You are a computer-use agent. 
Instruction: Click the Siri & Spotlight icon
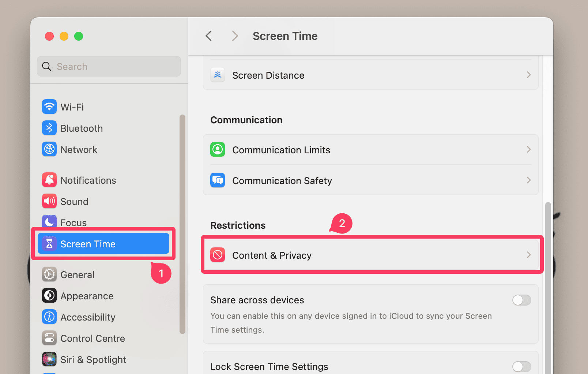[49, 359]
